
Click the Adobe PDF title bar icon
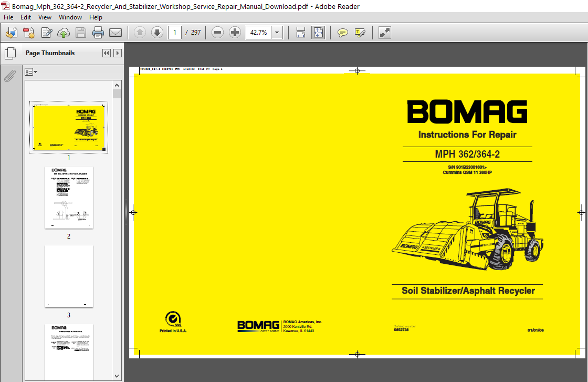tap(6, 6)
